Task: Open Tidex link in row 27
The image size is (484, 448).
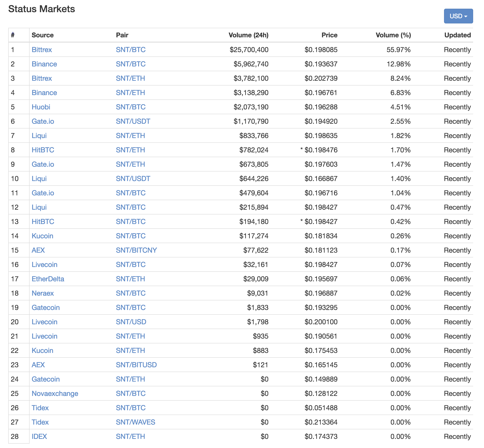Action: pos(40,422)
